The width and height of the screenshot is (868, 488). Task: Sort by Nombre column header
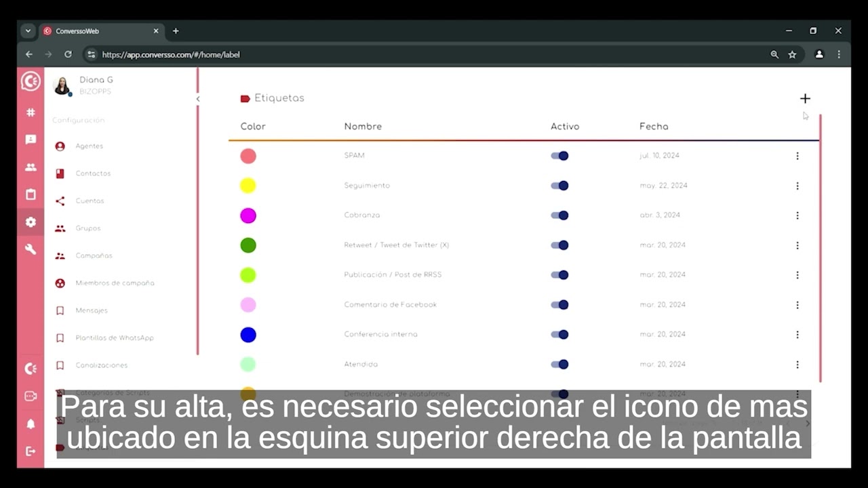point(363,127)
